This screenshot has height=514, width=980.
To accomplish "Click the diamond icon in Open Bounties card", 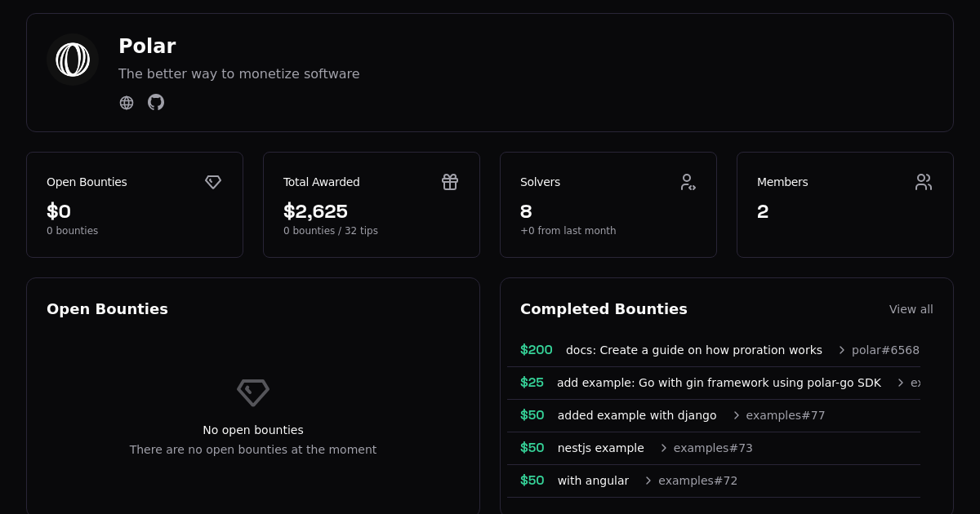I will (x=213, y=182).
